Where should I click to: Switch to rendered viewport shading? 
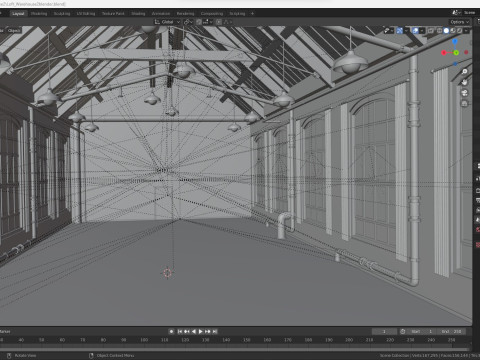click(x=459, y=31)
